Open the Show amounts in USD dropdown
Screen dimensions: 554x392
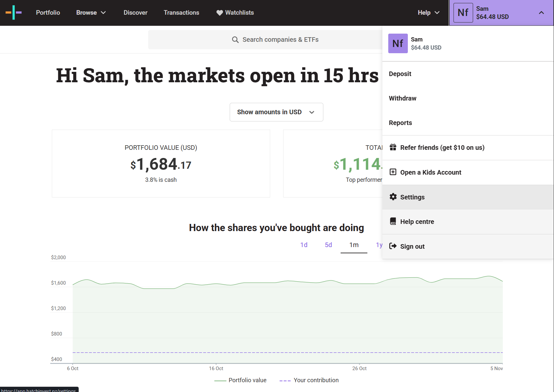pos(276,112)
